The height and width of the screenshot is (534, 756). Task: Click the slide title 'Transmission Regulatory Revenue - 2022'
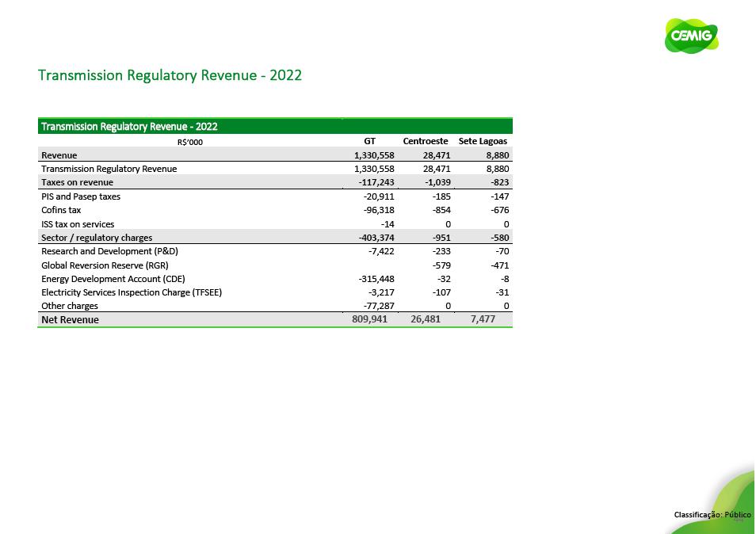tap(170, 75)
